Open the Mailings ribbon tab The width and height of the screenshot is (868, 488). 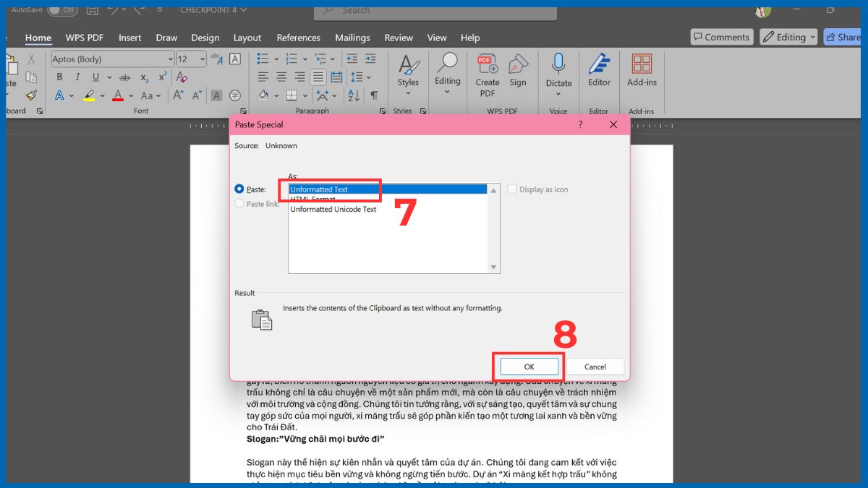[352, 38]
